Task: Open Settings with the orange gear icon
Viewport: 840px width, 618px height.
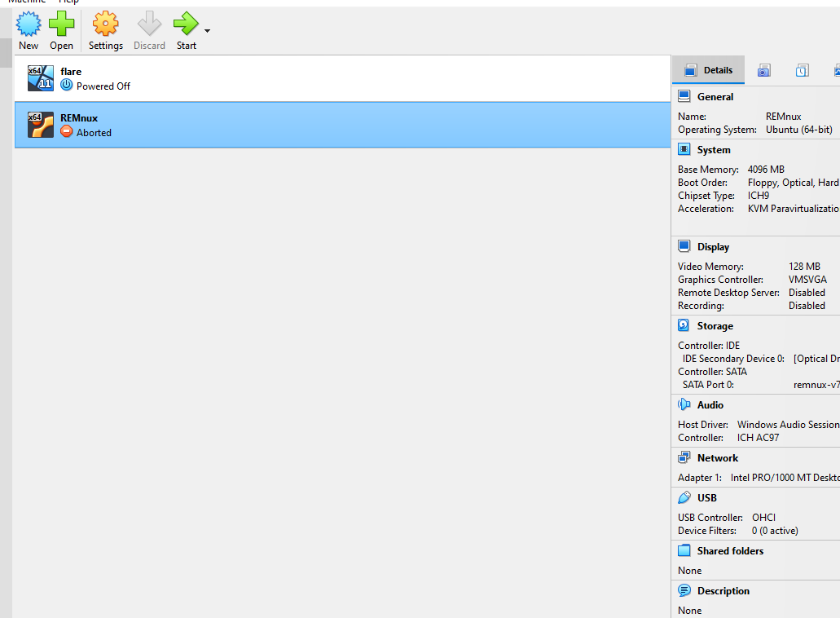Action: point(105,24)
